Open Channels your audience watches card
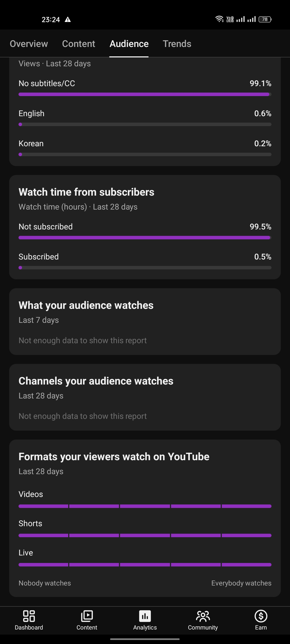This screenshot has height=644, width=290. 145,397
